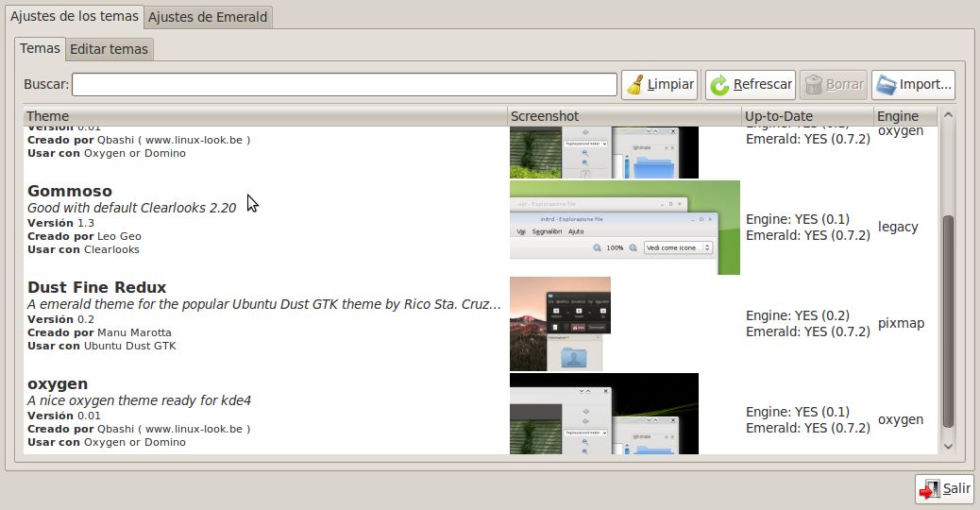Click the Import... button label

coord(925,84)
